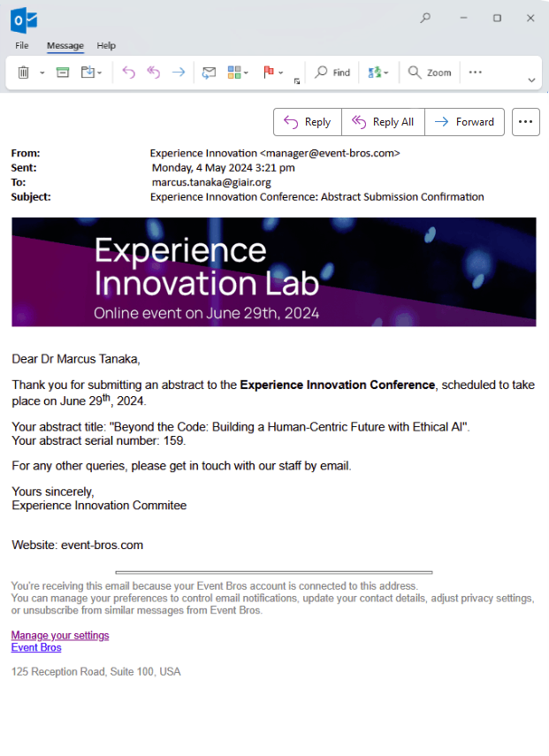Viewport: 549px width, 756px height.
Task: Click the search magnifier in title bar
Action: point(425,18)
